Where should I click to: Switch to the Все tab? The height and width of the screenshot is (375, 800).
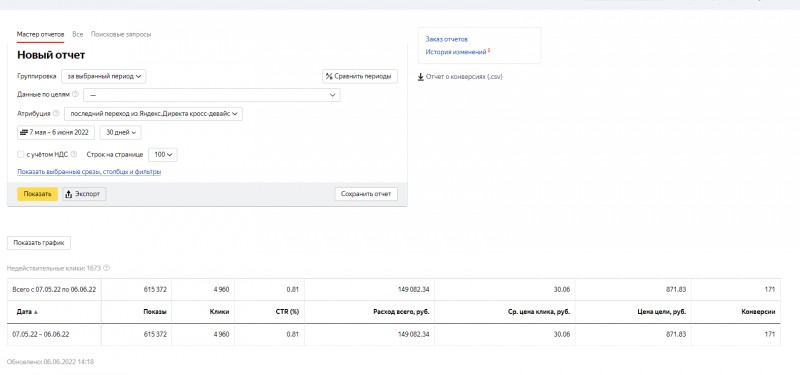tap(78, 34)
